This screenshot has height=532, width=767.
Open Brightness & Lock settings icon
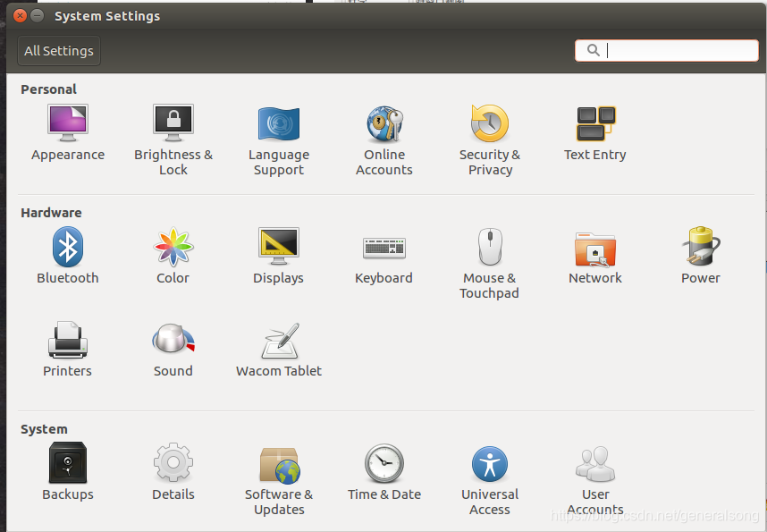(x=173, y=122)
